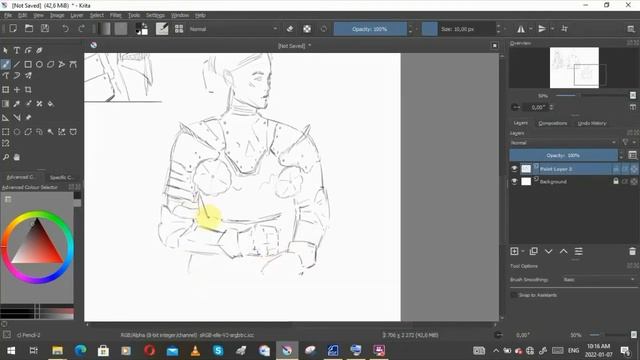Open the brush blending mode dropdown
640x360 pixels.
tap(233, 29)
